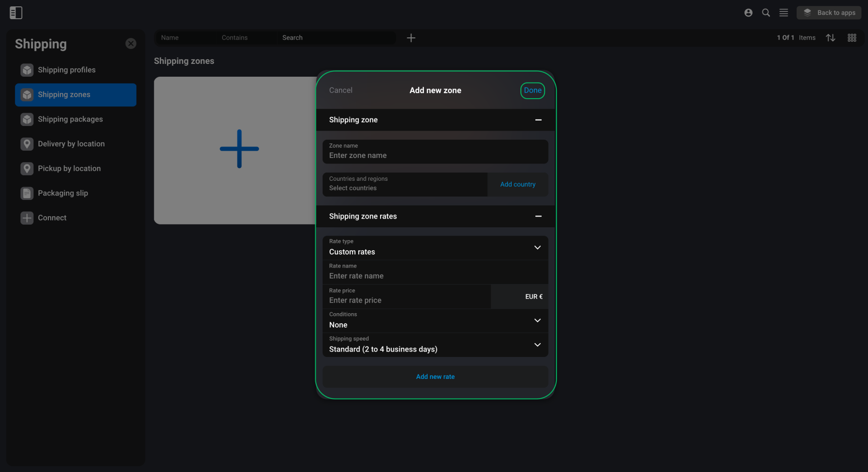Focus the Rate price input
868x472 pixels.
pos(407,297)
